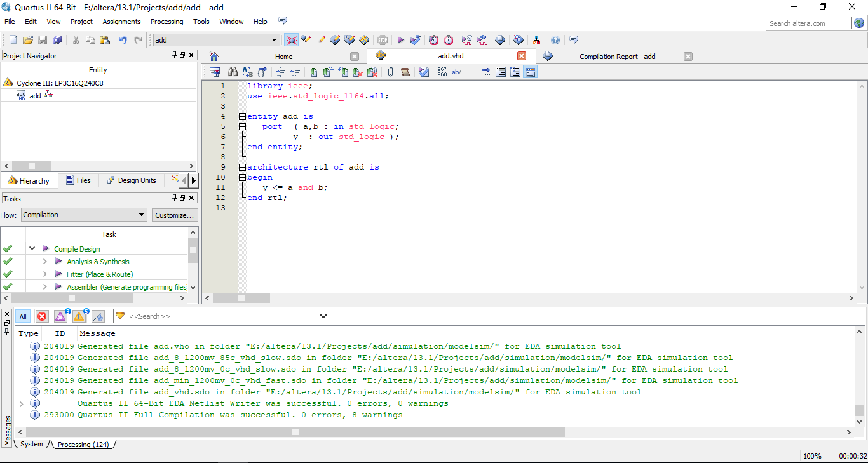This screenshot has height=463, width=868.
Task: Start compilation with the purple play icon
Action: click(401, 40)
